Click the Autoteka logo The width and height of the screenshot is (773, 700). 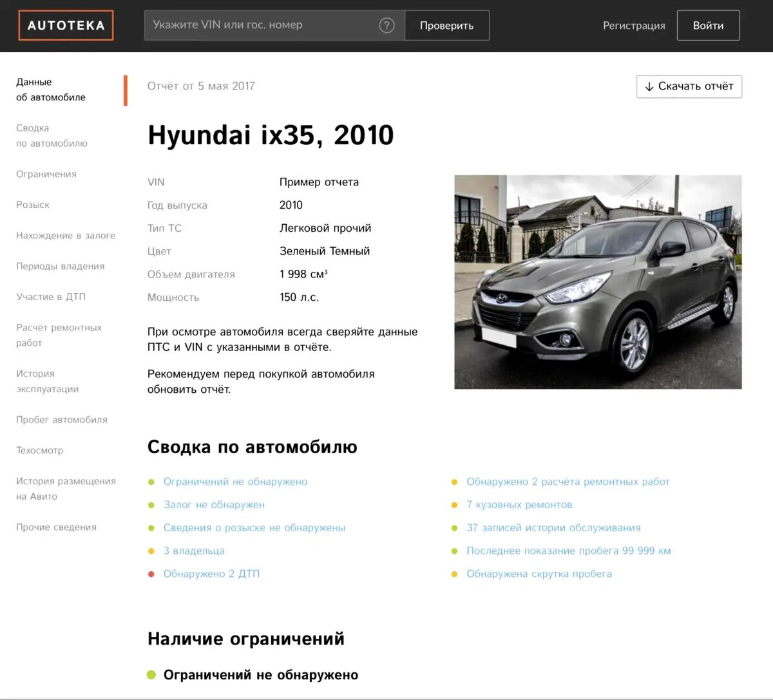[x=66, y=26]
